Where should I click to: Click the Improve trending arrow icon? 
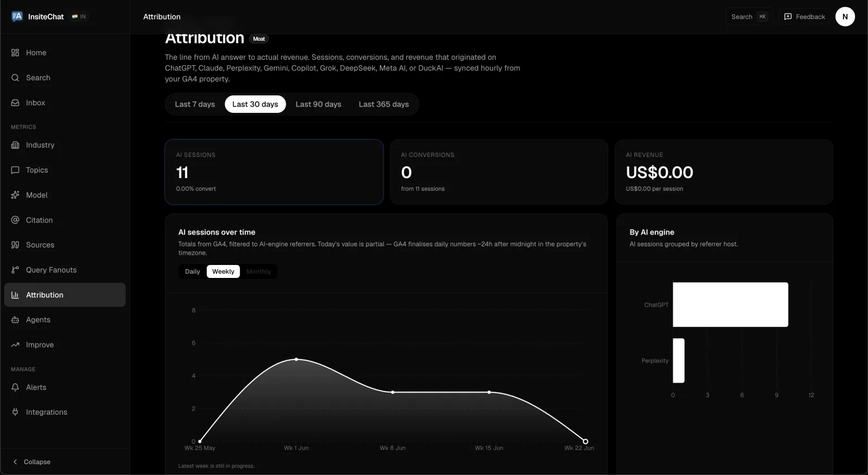pyautogui.click(x=15, y=345)
